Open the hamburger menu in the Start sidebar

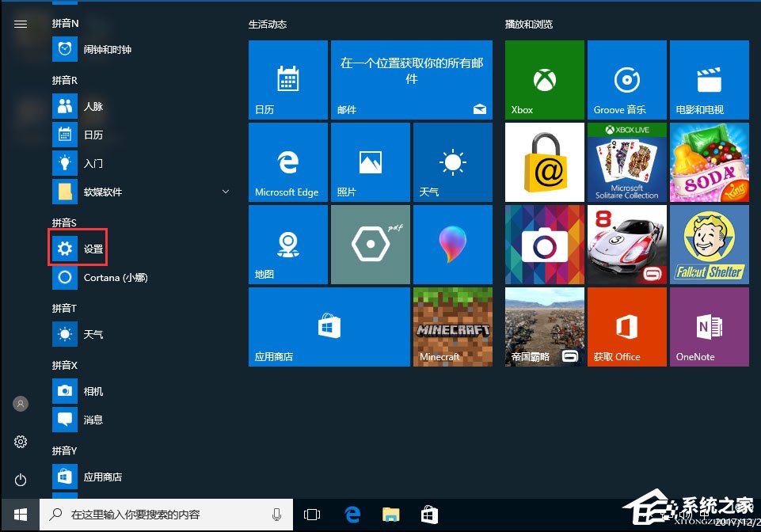[20, 23]
